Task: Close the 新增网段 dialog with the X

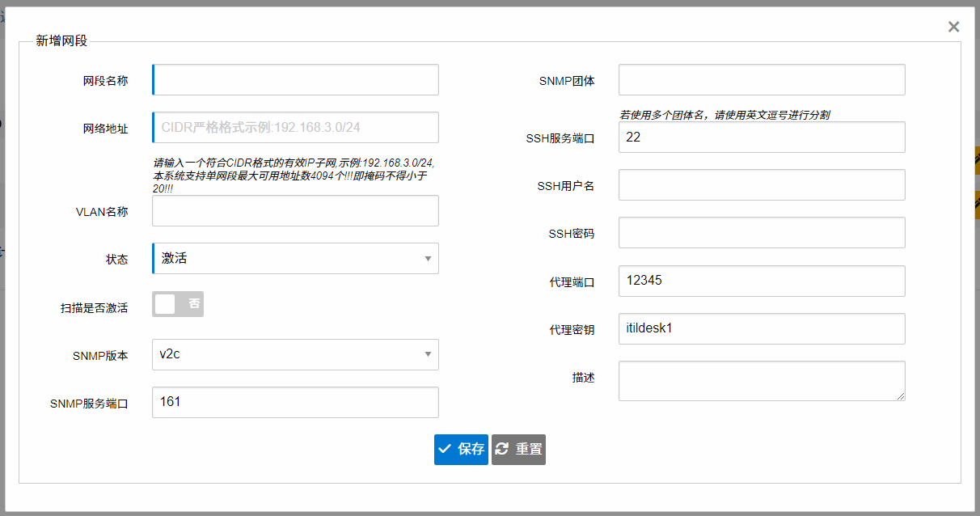Action: click(953, 27)
